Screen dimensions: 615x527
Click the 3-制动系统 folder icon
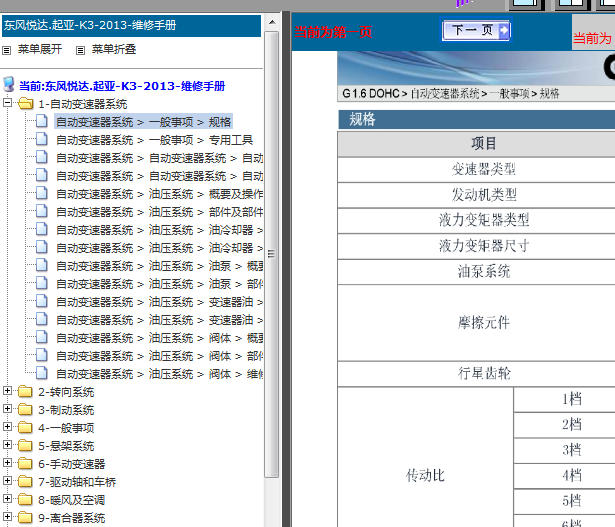click(25, 409)
